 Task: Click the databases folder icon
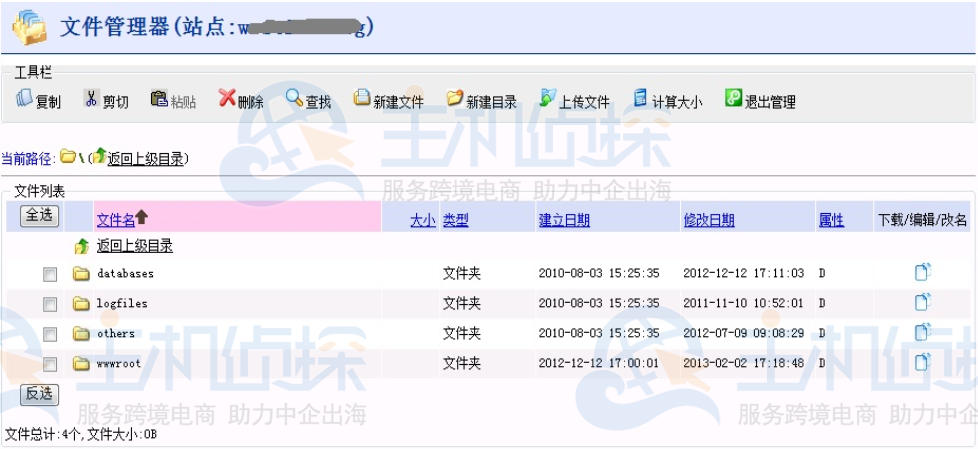point(81,273)
